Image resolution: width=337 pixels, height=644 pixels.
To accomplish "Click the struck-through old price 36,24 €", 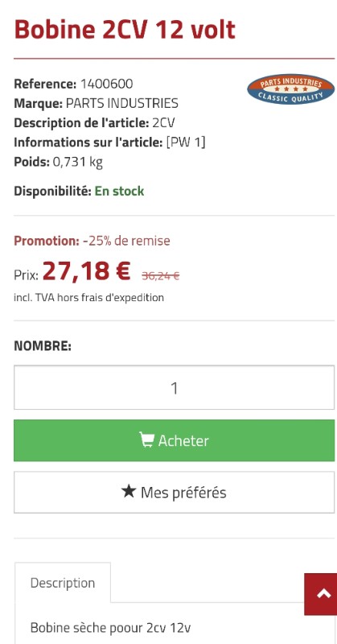I will pos(161,276).
